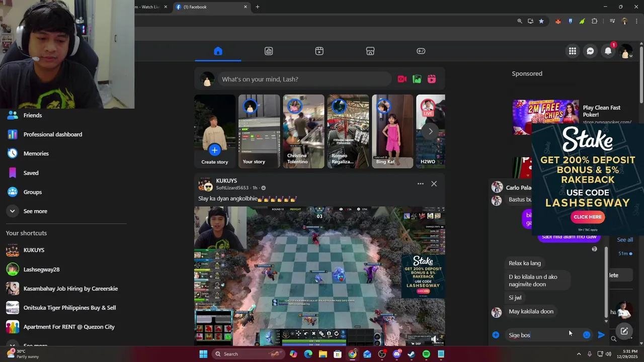Open Spotify from taskbar
This screenshot has width=644, height=362.
coord(426,354)
